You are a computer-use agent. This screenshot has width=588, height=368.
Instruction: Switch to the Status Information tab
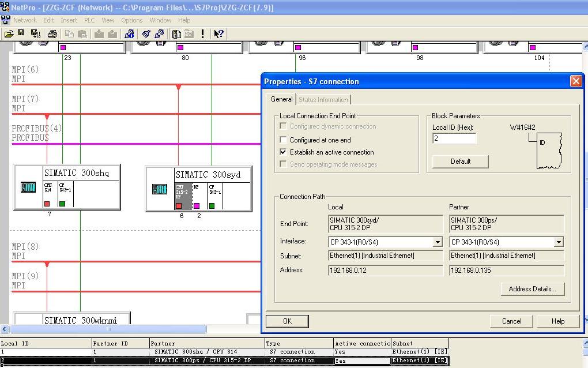[x=323, y=100]
